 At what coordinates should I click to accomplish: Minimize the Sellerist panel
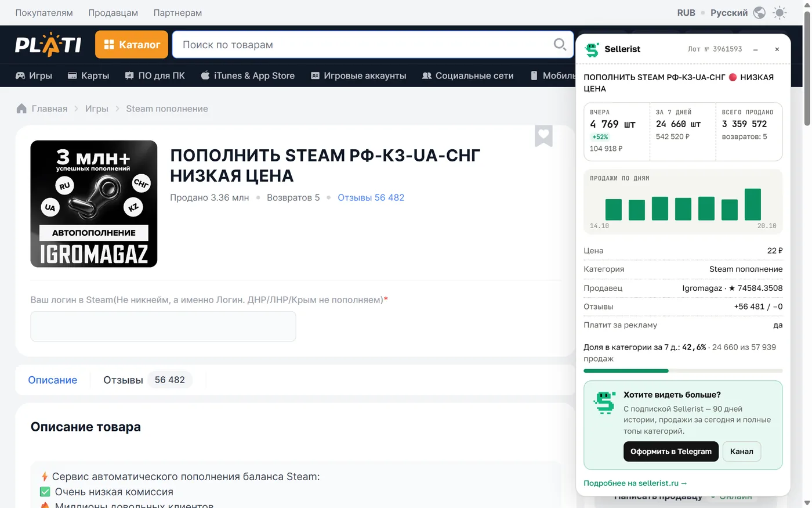pyautogui.click(x=756, y=49)
